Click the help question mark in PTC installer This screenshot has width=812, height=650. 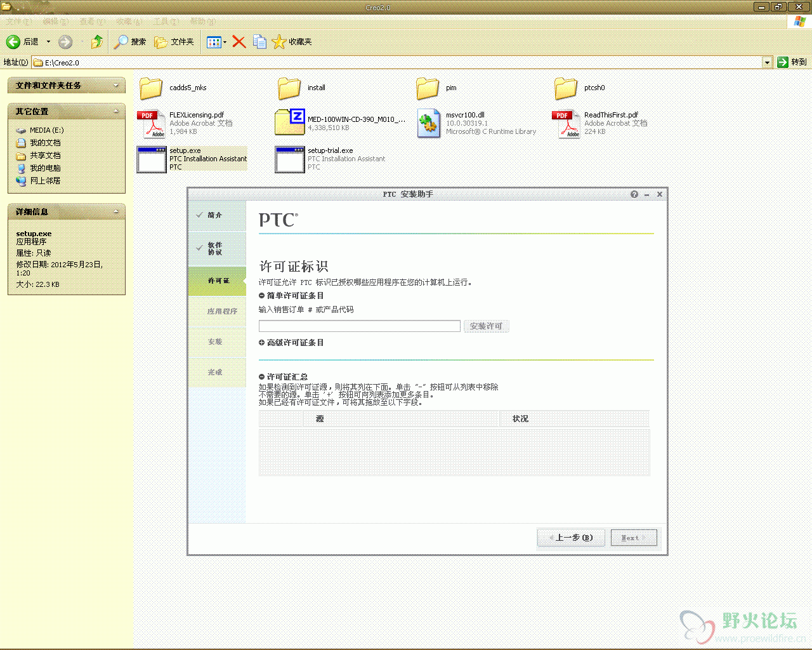(634, 194)
